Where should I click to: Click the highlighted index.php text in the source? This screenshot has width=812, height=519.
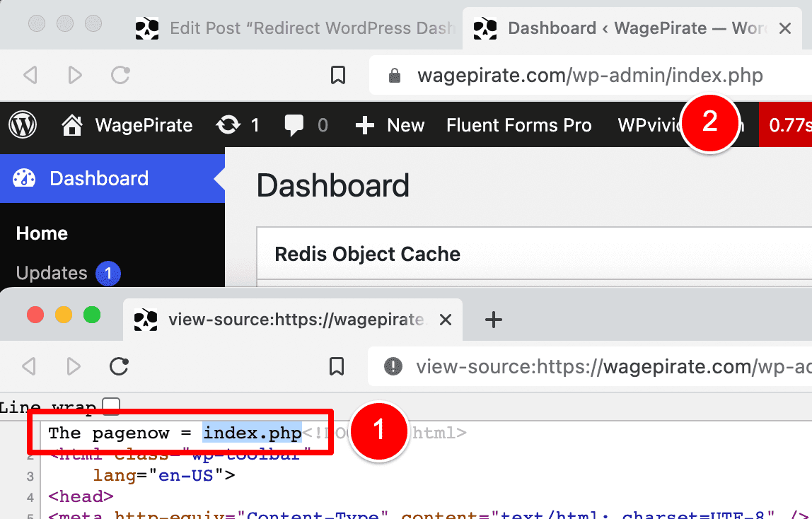pos(253,433)
